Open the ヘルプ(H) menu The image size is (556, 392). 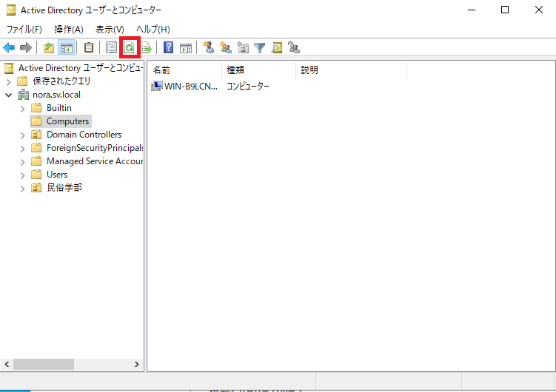153,30
